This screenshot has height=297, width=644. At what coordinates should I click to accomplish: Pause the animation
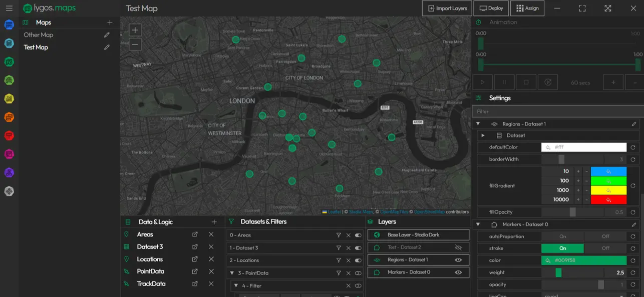pyautogui.click(x=504, y=82)
